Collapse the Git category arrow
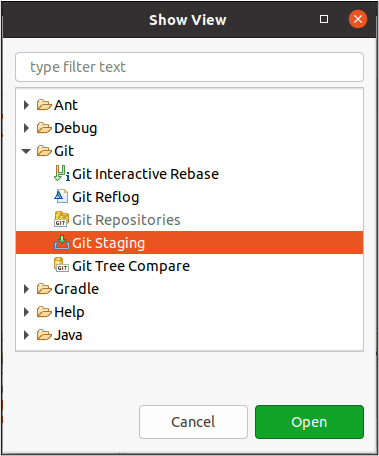Image resolution: width=379 pixels, height=456 pixels. point(26,151)
